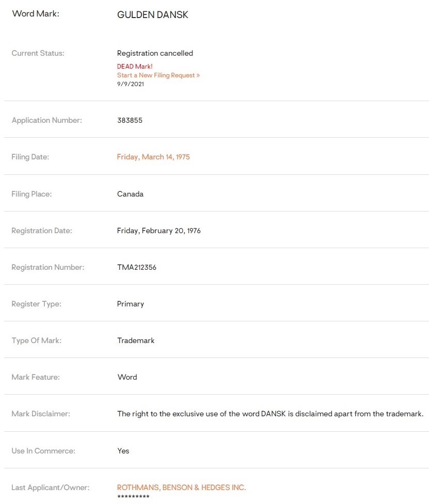Screen dimensions: 429x504
Task: Click the Primary register type value
Action: click(x=131, y=304)
